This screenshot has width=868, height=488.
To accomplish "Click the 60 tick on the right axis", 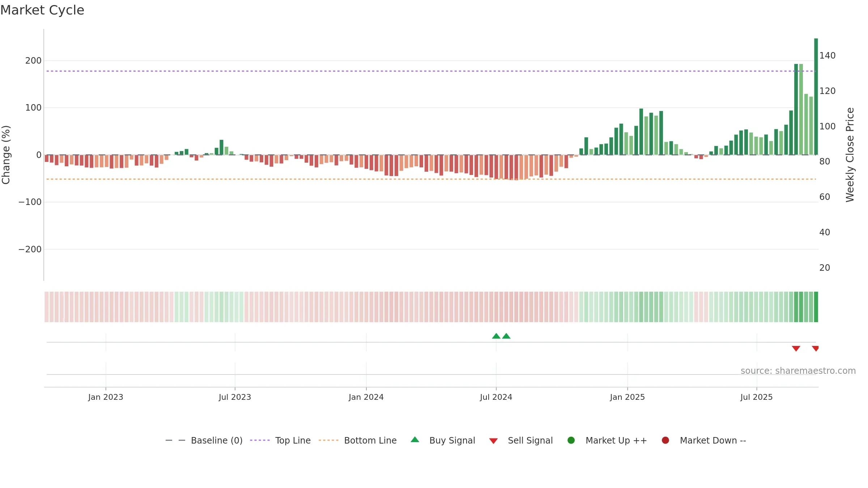I will tap(825, 197).
